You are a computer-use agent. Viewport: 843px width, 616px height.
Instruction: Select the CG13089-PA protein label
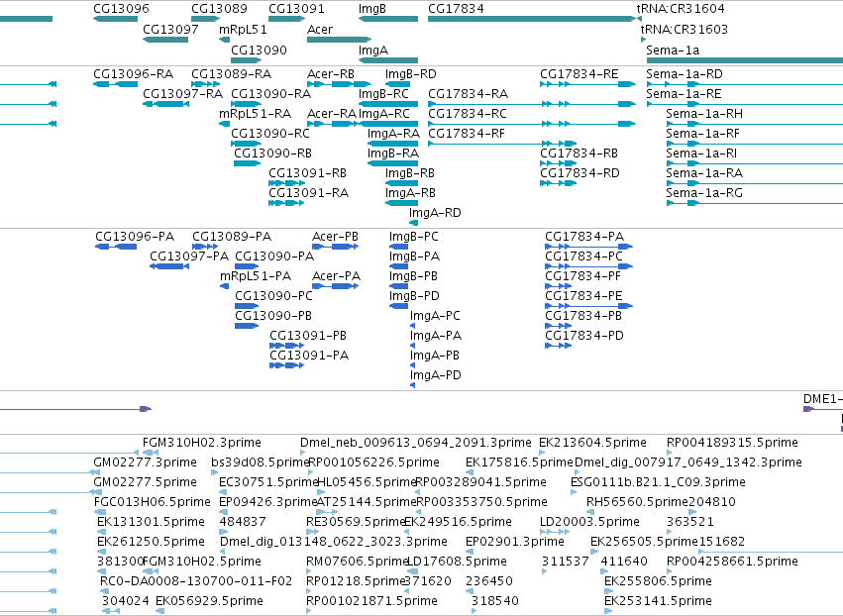coord(232,237)
